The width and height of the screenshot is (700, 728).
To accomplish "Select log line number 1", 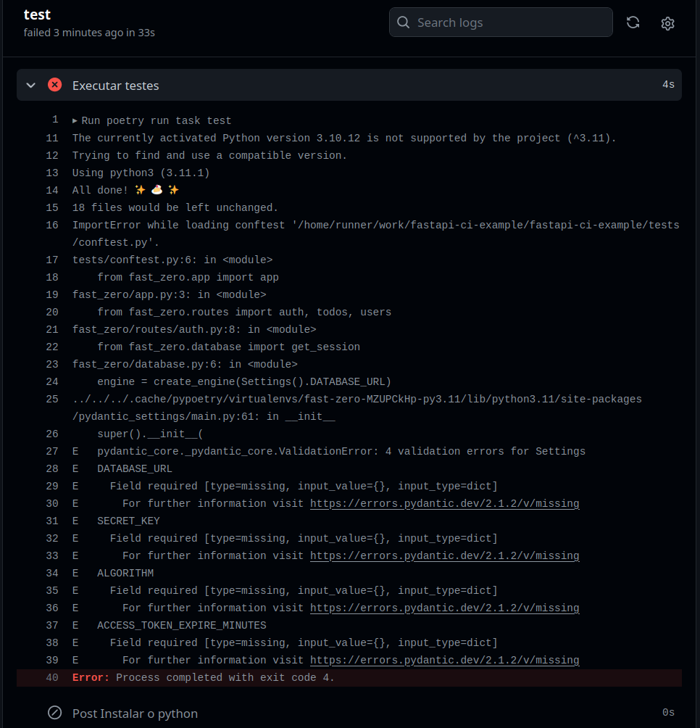I will click(x=54, y=120).
